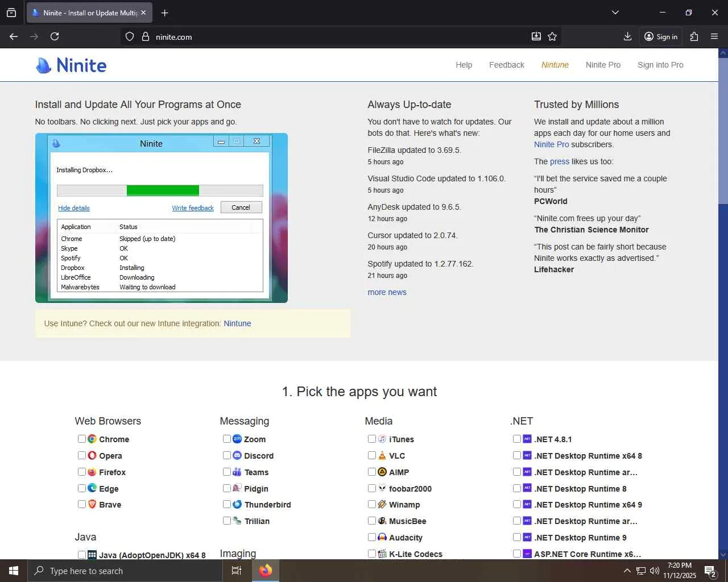The width and height of the screenshot is (728, 582).
Task: Tick the iTunes checkbox
Action: (x=372, y=439)
